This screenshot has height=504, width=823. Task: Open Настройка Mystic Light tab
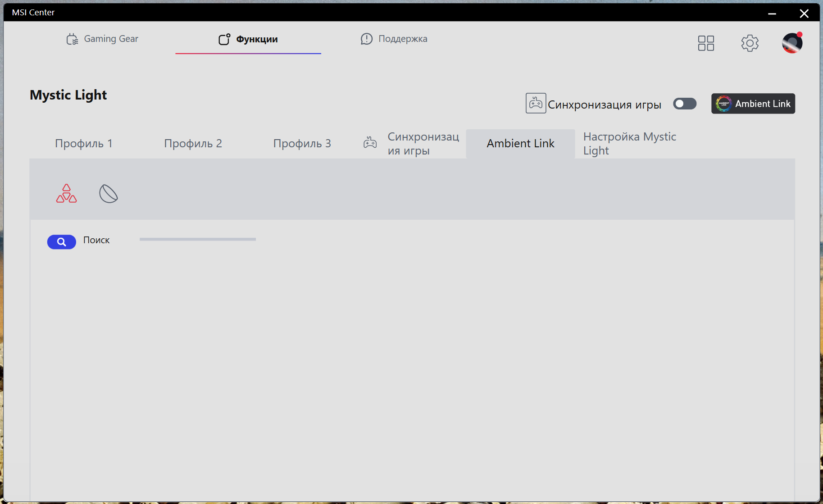[x=630, y=144]
